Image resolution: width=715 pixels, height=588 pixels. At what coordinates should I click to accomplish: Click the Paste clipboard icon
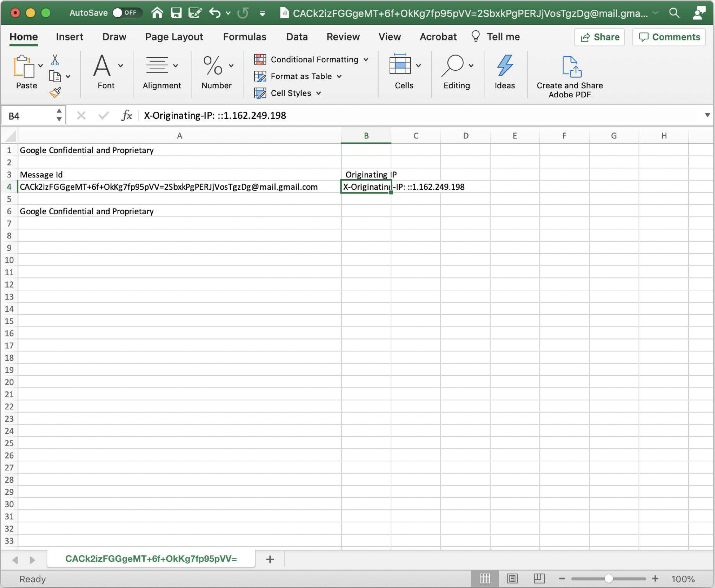(23, 67)
